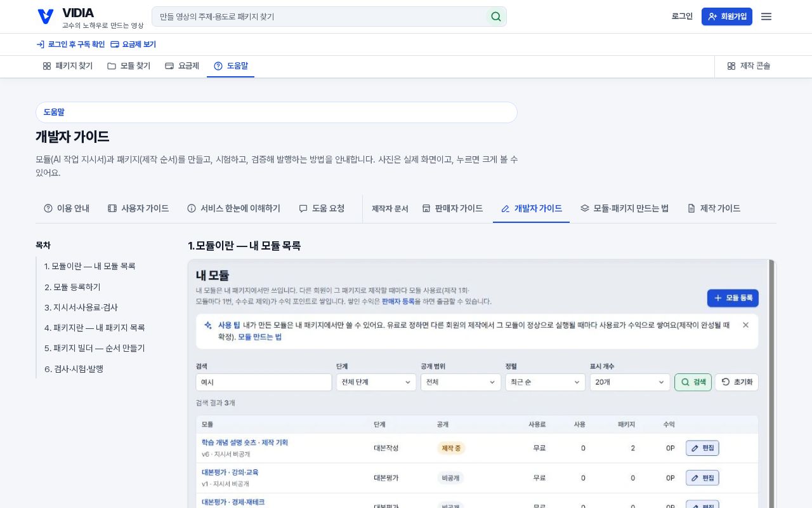Jump to 5. 패키지 빌더 — 순서 만들기
This screenshot has height=508, width=812.
click(95, 348)
